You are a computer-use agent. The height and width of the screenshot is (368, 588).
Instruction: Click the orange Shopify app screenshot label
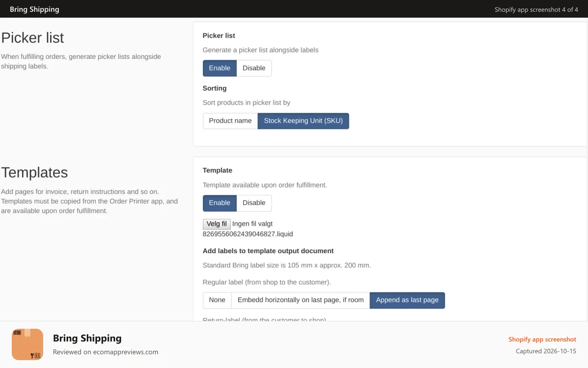[x=542, y=340]
